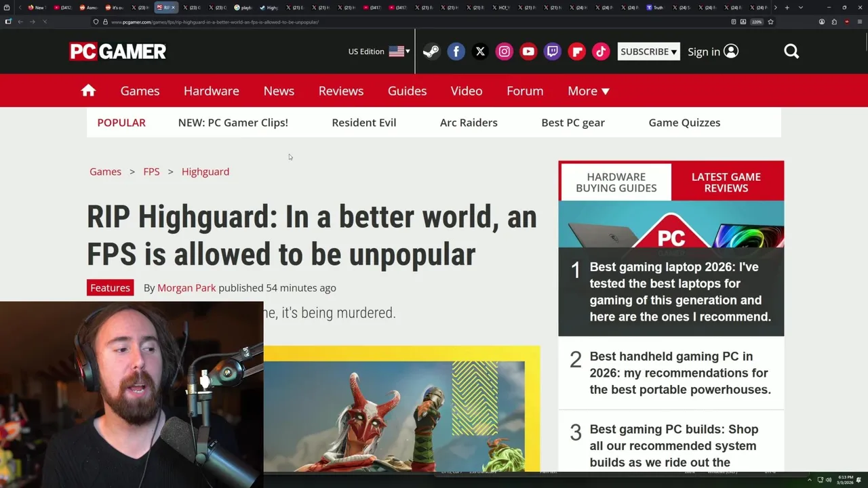Switch to the Truth browser tab
The height and width of the screenshot is (488, 868).
(x=655, y=7)
